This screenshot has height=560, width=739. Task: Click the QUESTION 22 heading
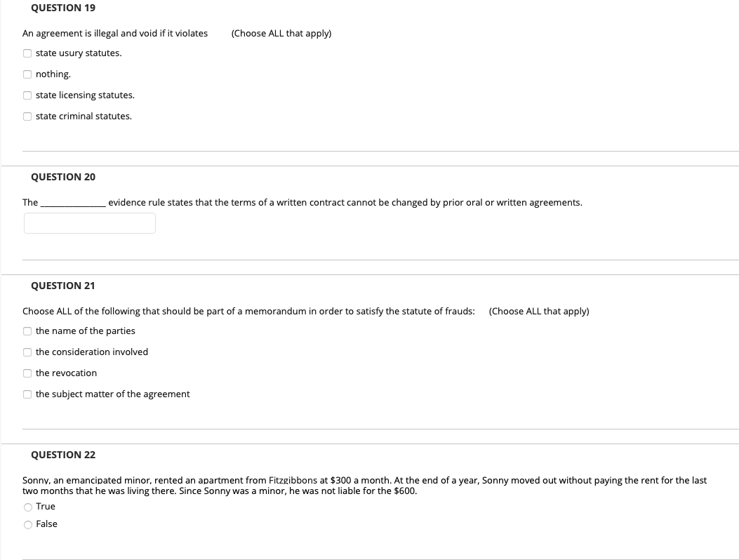(x=62, y=455)
